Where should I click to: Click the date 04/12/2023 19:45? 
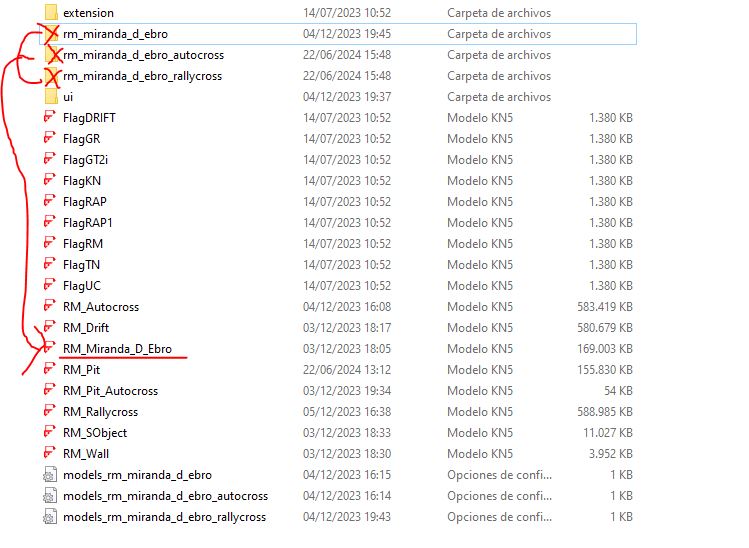pos(347,34)
